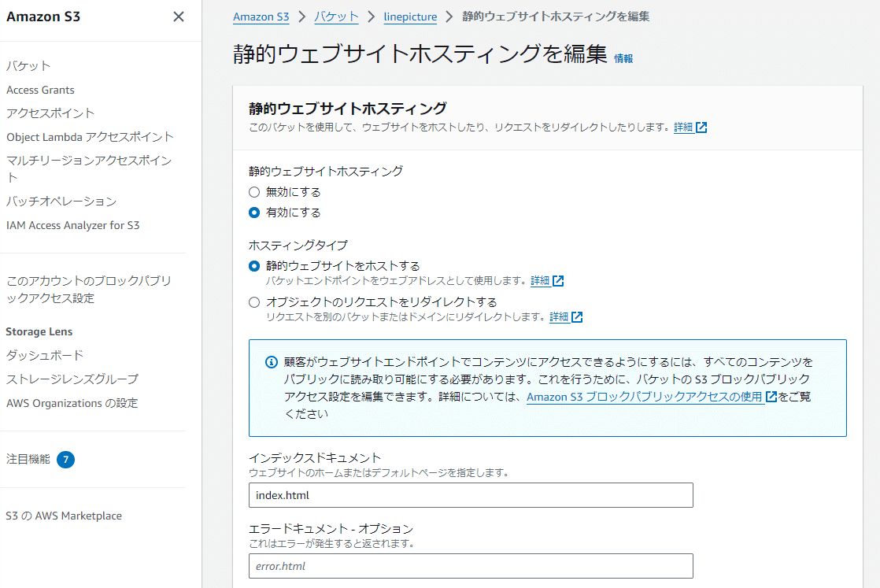880x588 pixels.
Task: Open アクセスポイント in the sidebar
Action: point(50,113)
